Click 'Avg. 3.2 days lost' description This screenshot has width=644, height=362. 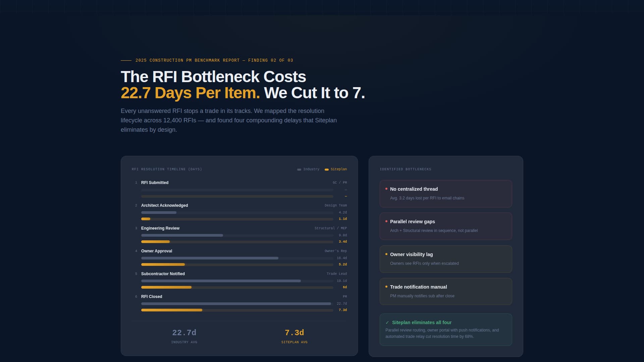pyautogui.click(x=427, y=198)
